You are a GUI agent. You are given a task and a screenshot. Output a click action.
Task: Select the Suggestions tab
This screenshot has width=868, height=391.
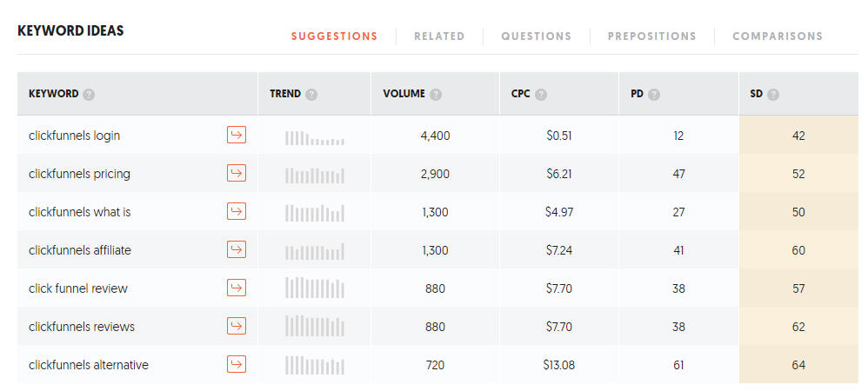[334, 36]
